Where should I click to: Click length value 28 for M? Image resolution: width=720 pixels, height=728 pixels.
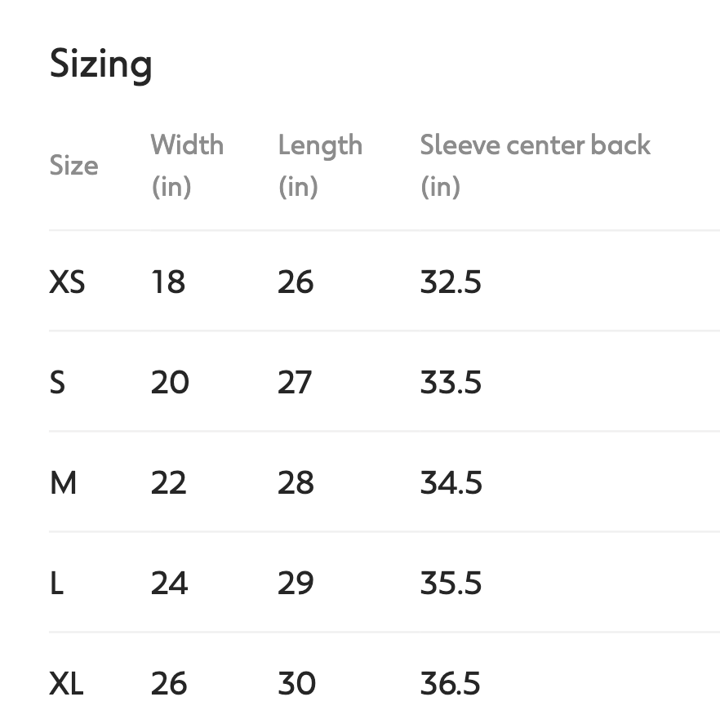click(296, 483)
